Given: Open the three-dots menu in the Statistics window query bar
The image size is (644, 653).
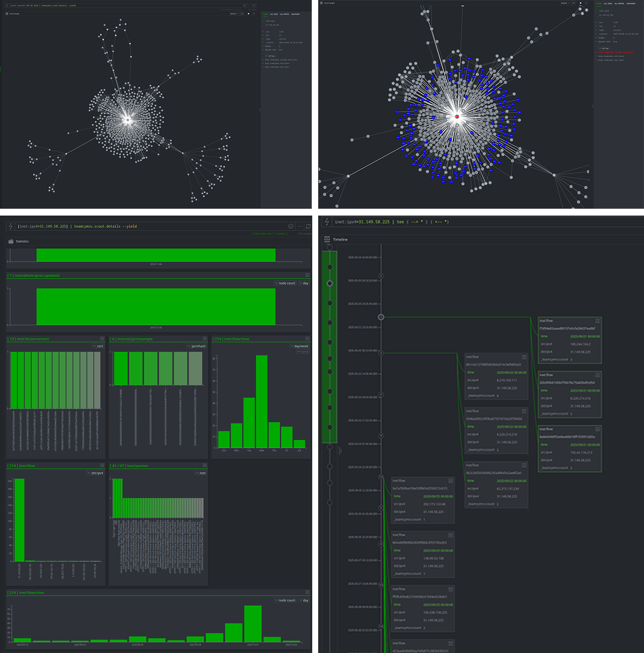Looking at the screenshot, I should click(300, 226).
